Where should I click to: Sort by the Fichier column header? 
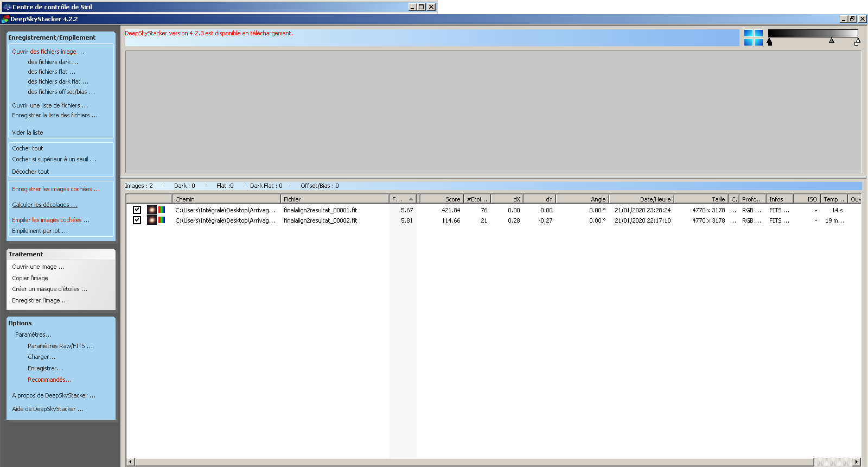click(335, 199)
